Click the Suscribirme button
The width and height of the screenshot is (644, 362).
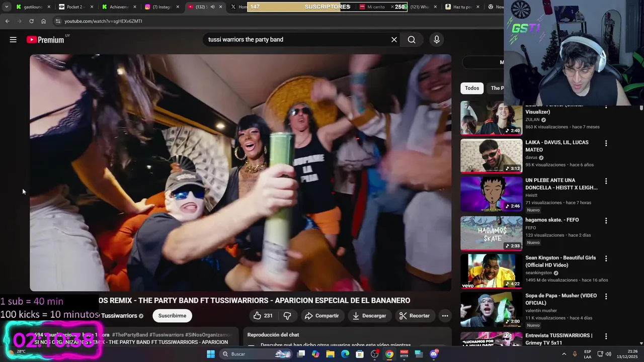tap(172, 316)
